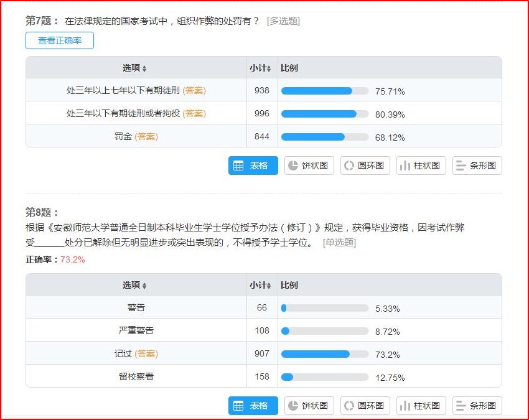
Task: Switch question 7 to 饼状图 pie chart
Action: pyautogui.click(x=309, y=166)
